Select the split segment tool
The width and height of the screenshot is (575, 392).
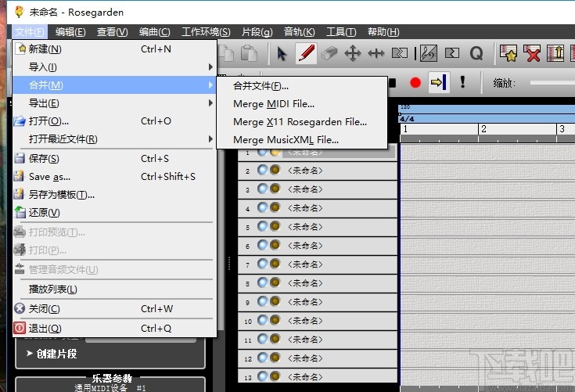pos(399,53)
